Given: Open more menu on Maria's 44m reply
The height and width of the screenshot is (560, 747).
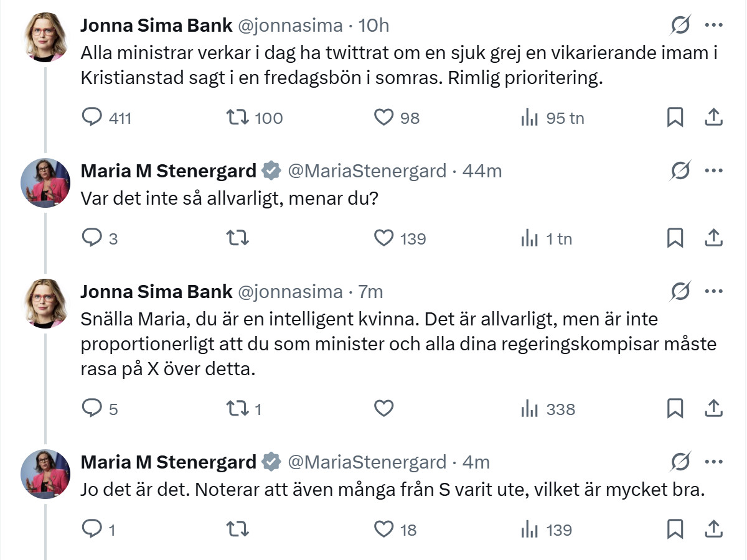Looking at the screenshot, I should tap(713, 170).
